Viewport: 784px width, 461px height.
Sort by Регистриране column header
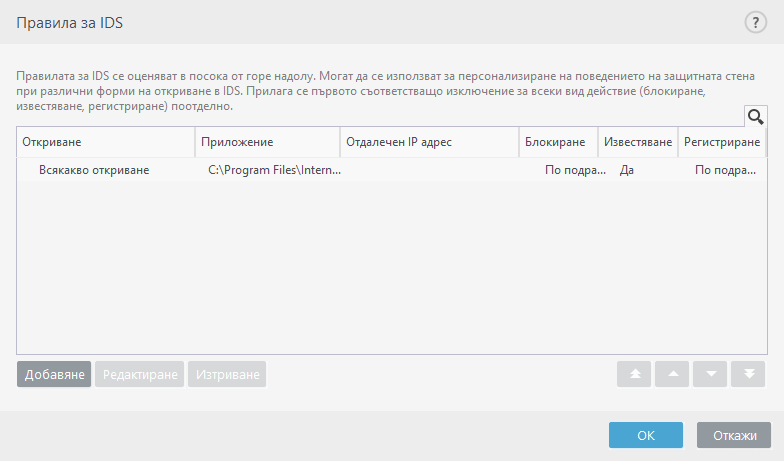tap(722, 142)
